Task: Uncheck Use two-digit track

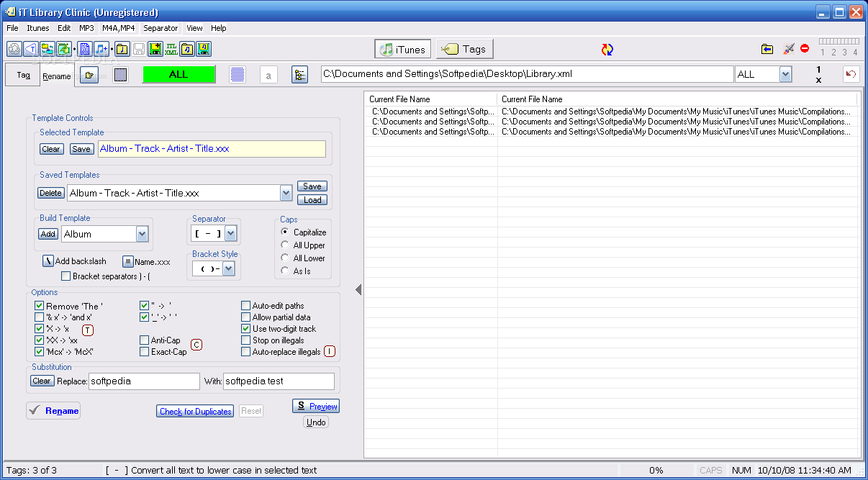Action: [x=245, y=329]
